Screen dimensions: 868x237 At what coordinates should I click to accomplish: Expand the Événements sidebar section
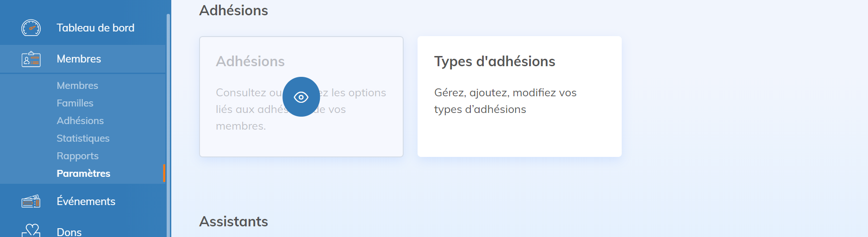click(x=86, y=201)
